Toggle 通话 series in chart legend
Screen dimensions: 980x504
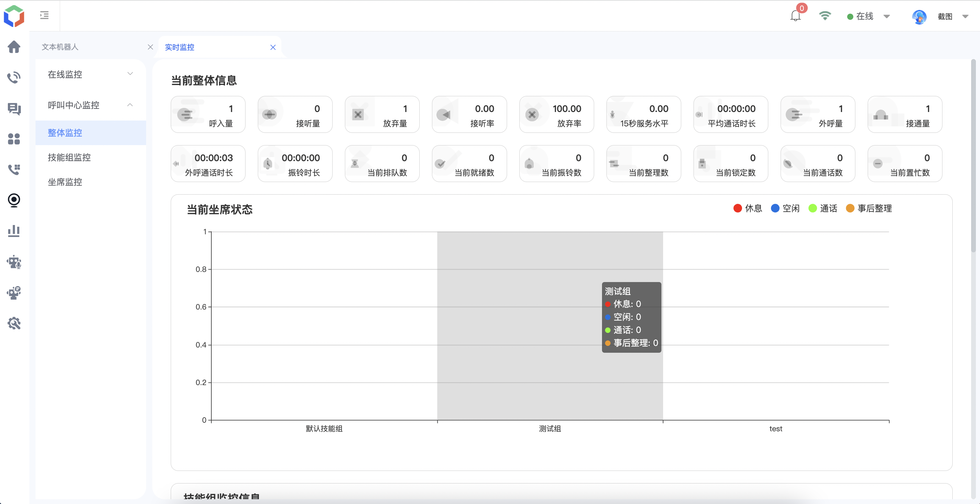point(823,208)
